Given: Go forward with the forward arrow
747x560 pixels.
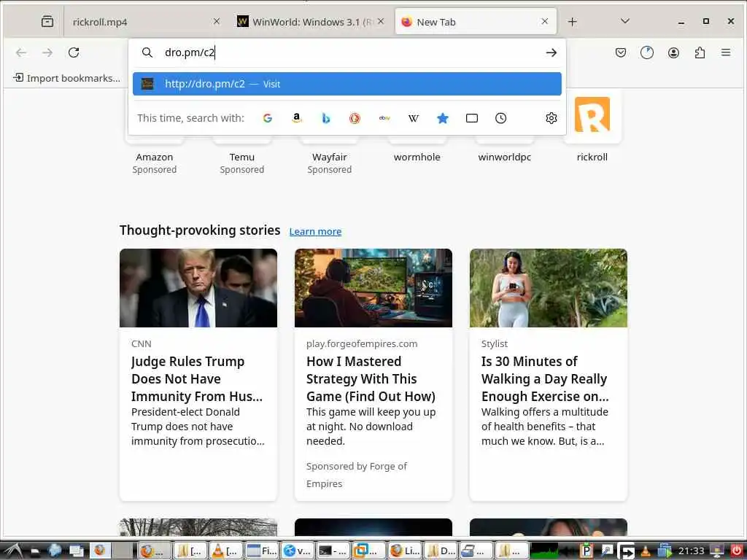Looking at the screenshot, I should click(x=47, y=52).
